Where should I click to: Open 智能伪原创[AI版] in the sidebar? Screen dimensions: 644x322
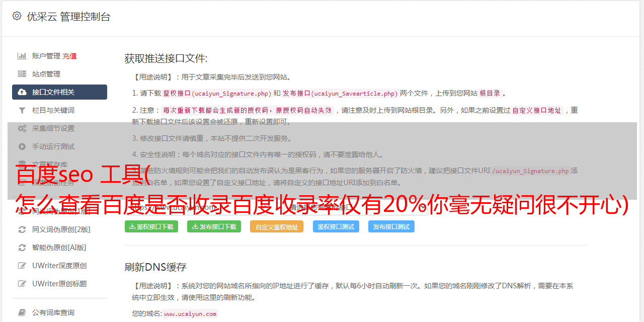59,248
